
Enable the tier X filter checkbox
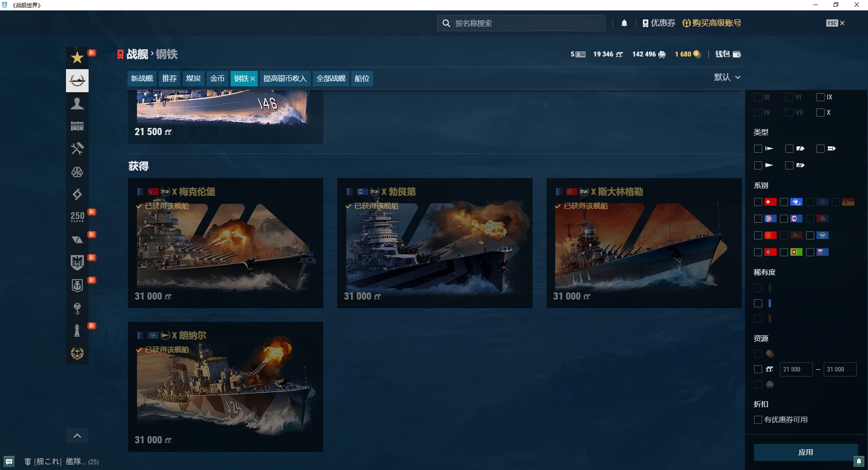820,113
